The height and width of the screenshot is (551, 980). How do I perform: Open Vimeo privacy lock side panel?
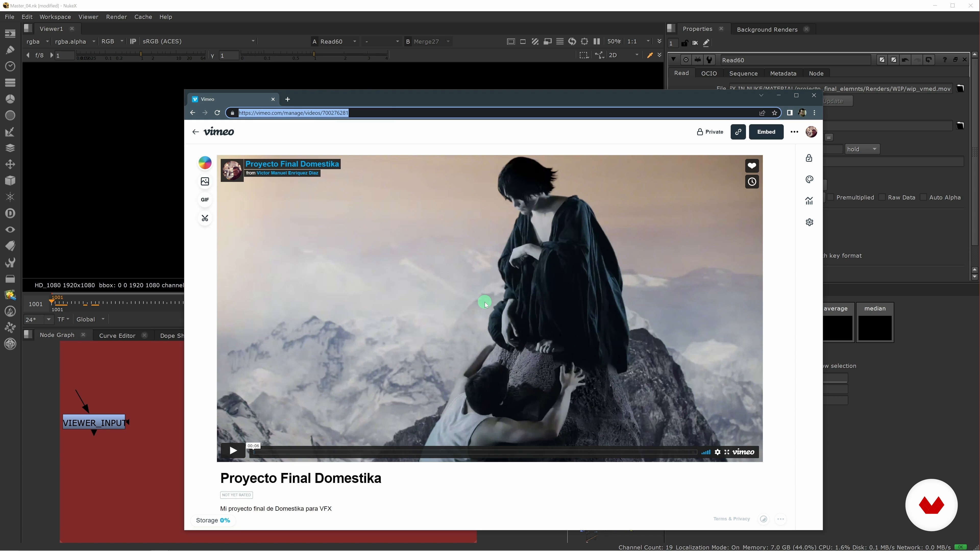pos(809,158)
